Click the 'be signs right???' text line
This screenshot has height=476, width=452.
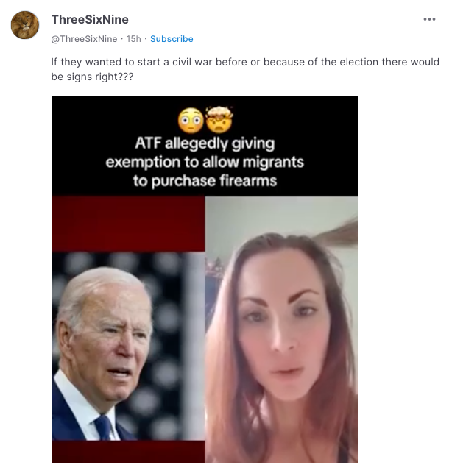click(92, 77)
